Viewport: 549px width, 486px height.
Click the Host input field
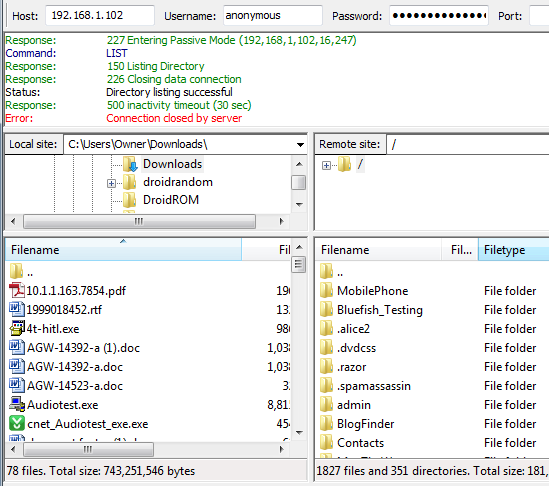100,15
